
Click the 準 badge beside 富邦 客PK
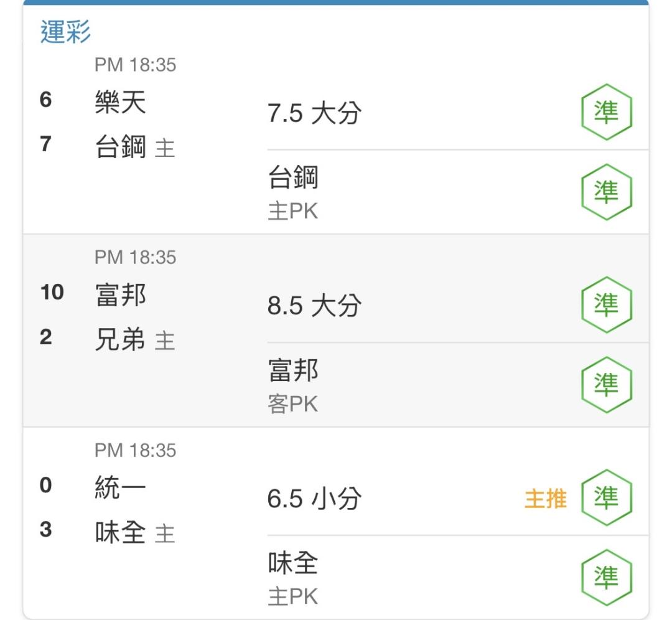click(x=607, y=385)
